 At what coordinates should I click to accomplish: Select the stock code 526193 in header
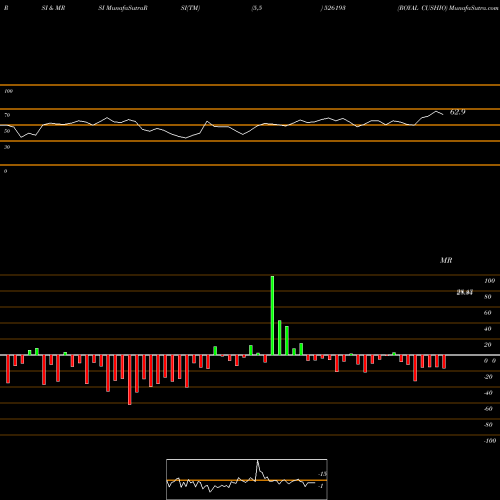(x=334, y=8)
